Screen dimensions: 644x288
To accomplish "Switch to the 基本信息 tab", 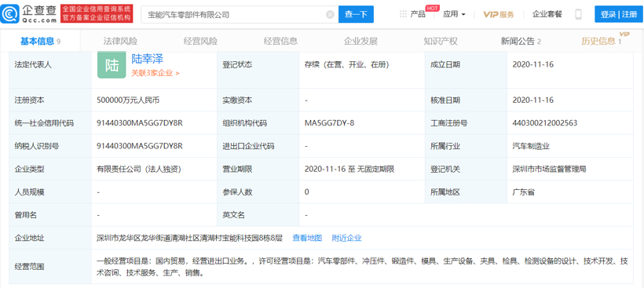I will pyautogui.click(x=40, y=41).
